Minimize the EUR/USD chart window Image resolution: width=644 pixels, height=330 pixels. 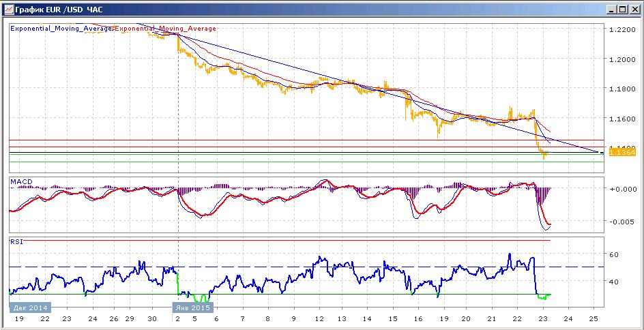[x=613, y=10]
